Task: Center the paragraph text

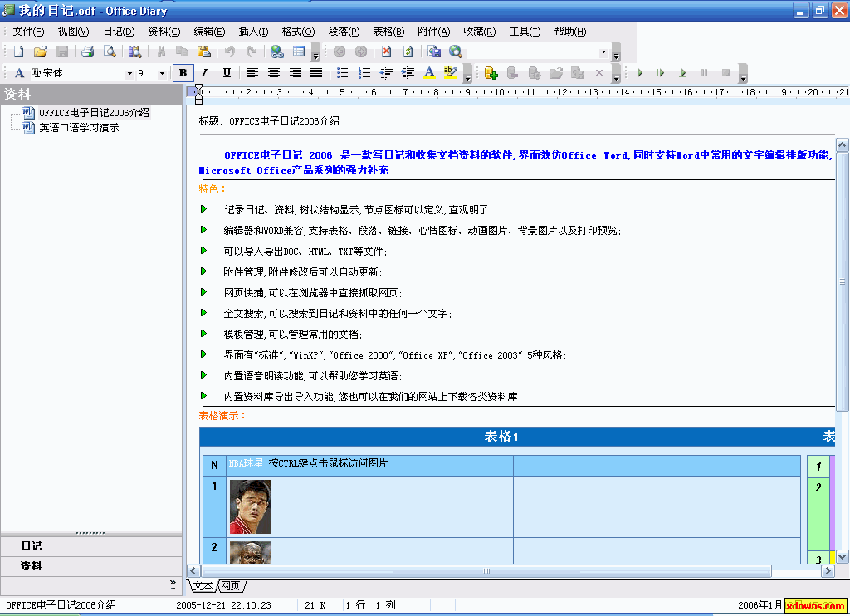Action: tap(274, 73)
